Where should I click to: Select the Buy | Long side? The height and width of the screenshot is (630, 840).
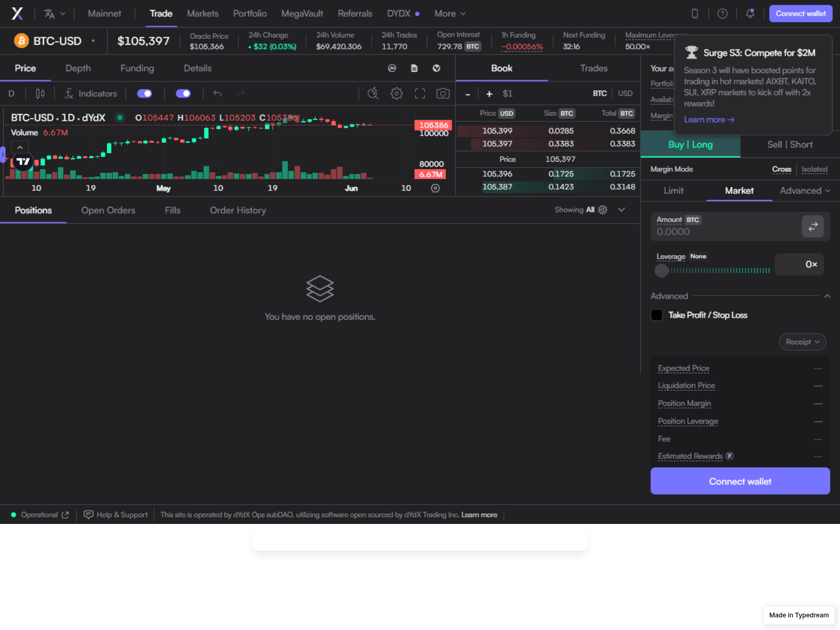(690, 144)
